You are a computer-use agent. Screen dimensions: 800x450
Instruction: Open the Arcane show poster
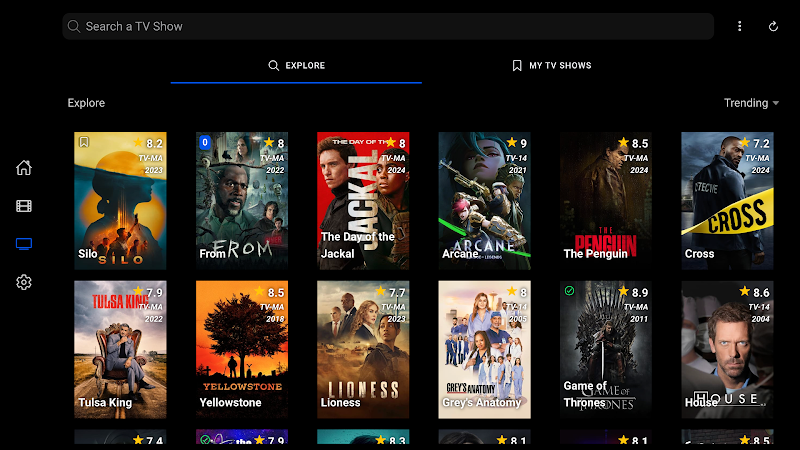tap(484, 201)
